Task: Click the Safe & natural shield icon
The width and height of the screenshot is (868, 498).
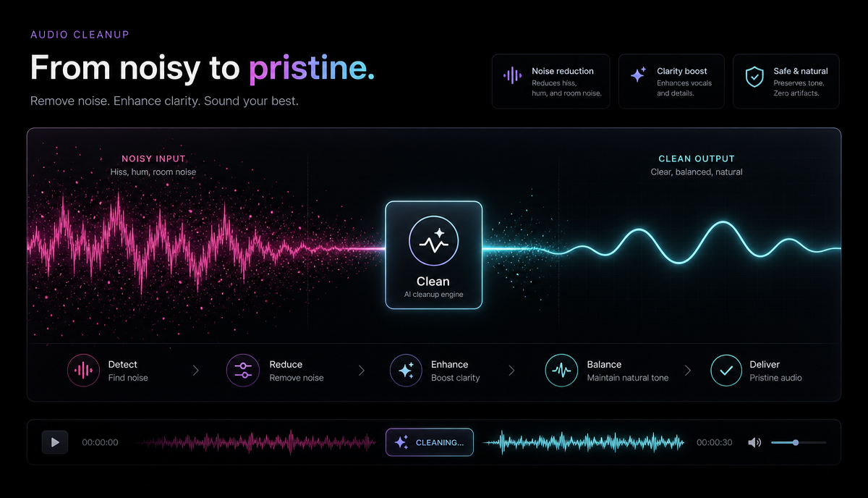Action: pyautogui.click(x=754, y=76)
